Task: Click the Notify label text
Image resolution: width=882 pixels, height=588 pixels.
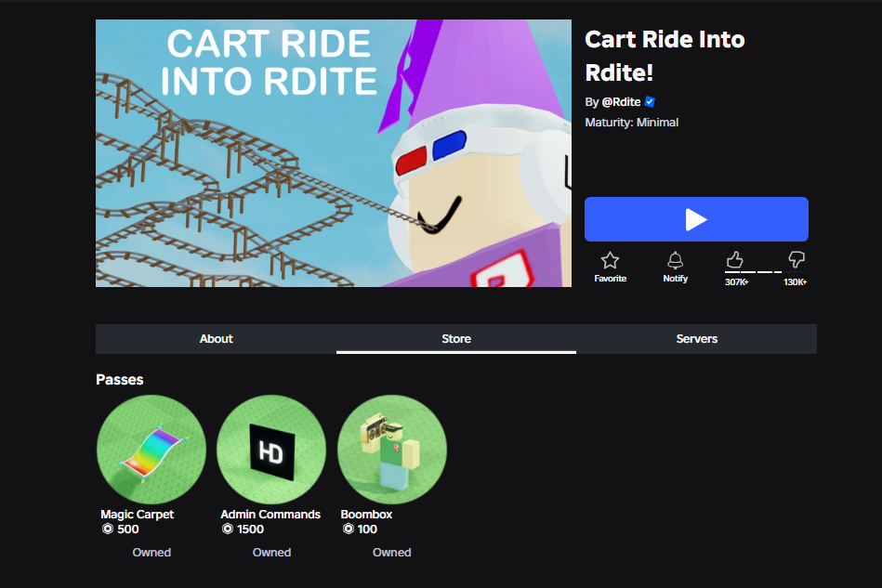Action: tap(675, 279)
